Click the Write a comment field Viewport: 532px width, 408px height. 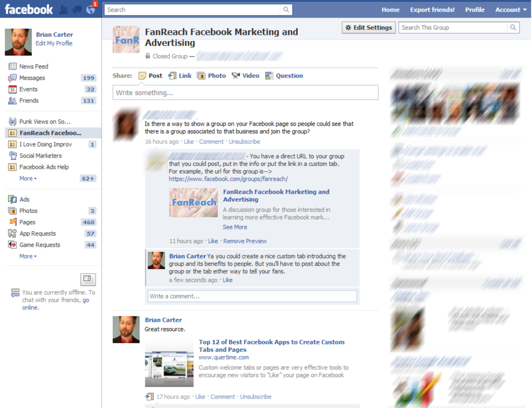(252, 296)
